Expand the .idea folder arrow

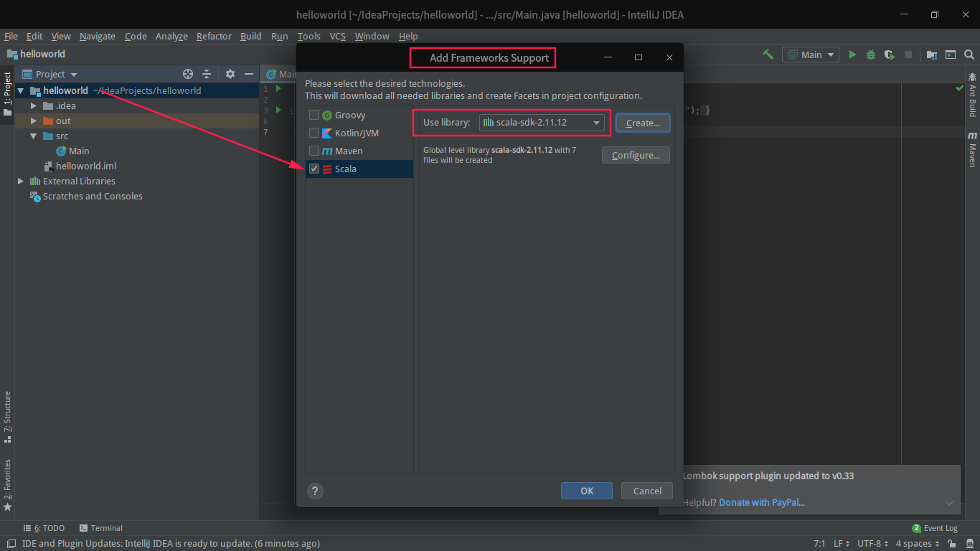coord(34,106)
